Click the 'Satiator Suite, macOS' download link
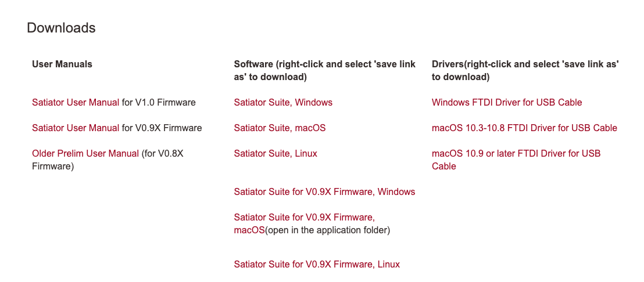The width and height of the screenshot is (644, 282). (280, 128)
